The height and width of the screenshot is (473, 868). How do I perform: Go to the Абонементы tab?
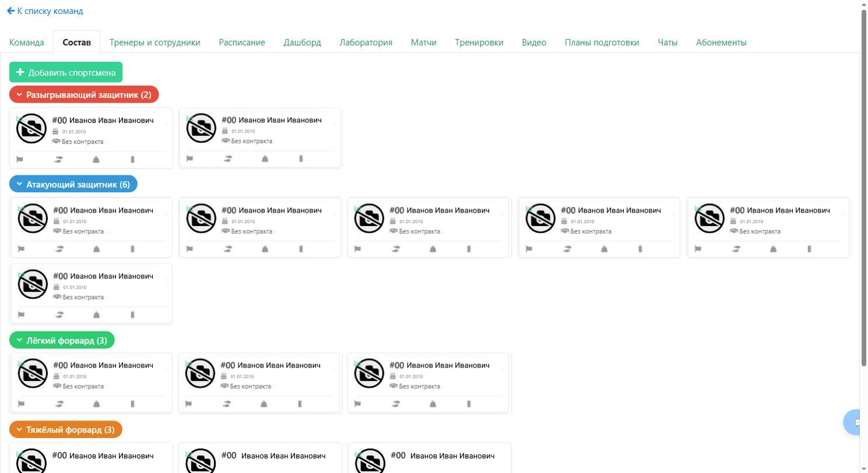[721, 43]
